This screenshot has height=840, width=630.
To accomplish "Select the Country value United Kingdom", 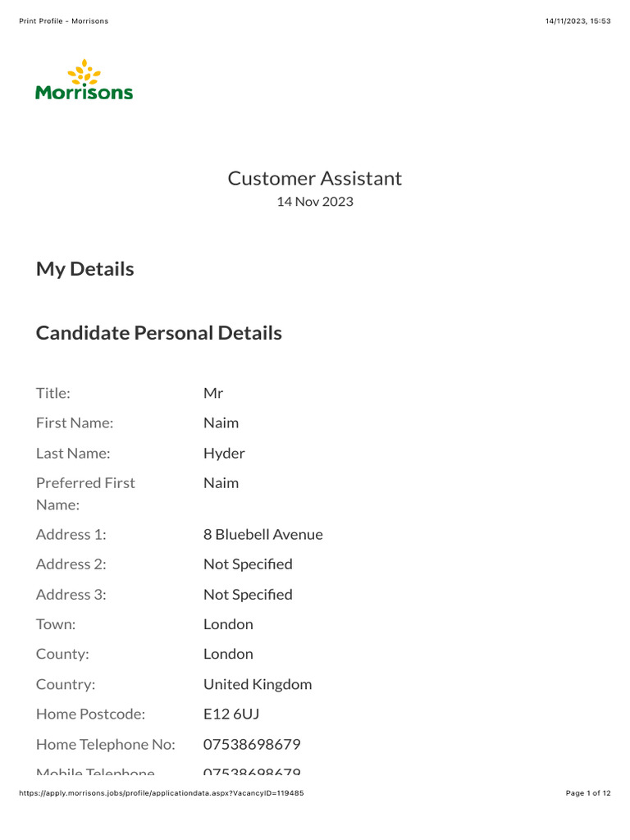I will pyautogui.click(x=258, y=684).
